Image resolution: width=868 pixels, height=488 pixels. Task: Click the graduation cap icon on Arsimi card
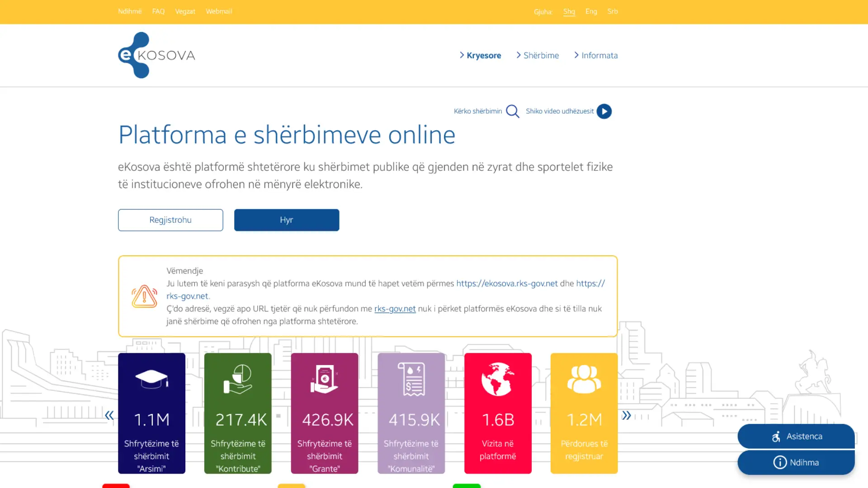[x=152, y=379]
